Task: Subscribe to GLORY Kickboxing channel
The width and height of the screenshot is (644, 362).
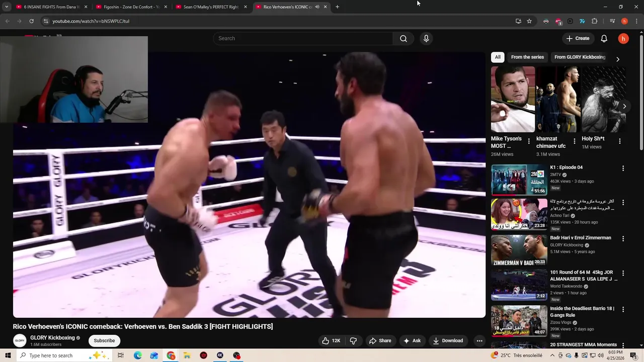Action: click(104, 340)
